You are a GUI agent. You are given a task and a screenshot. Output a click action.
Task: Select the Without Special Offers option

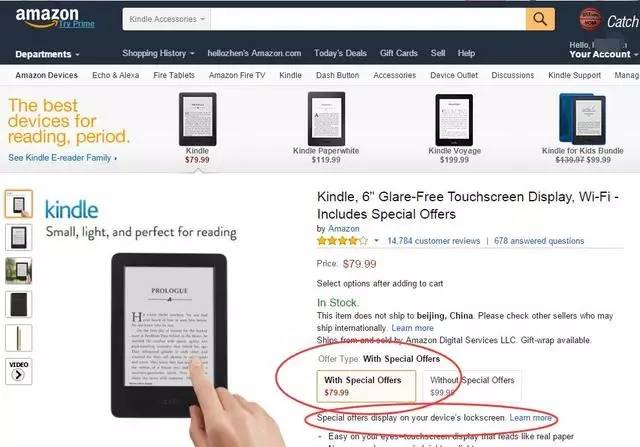(x=472, y=386)
